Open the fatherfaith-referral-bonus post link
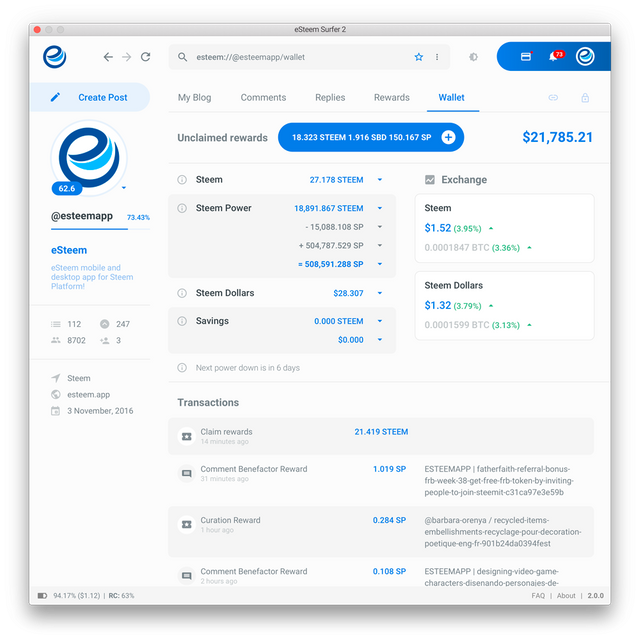Image resolution: width=640 pixels, height=640 pixels. tap(499, 480)
